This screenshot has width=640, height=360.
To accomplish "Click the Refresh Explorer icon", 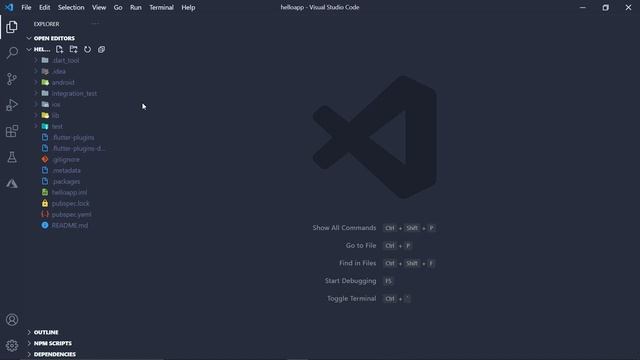I will pyautogui.click(x=87, y=49).
